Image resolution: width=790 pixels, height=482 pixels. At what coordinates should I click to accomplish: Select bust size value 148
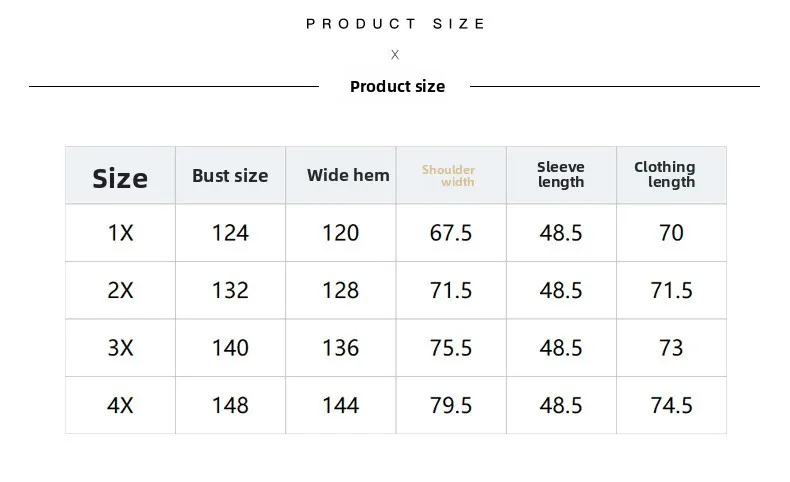[230, 406]
